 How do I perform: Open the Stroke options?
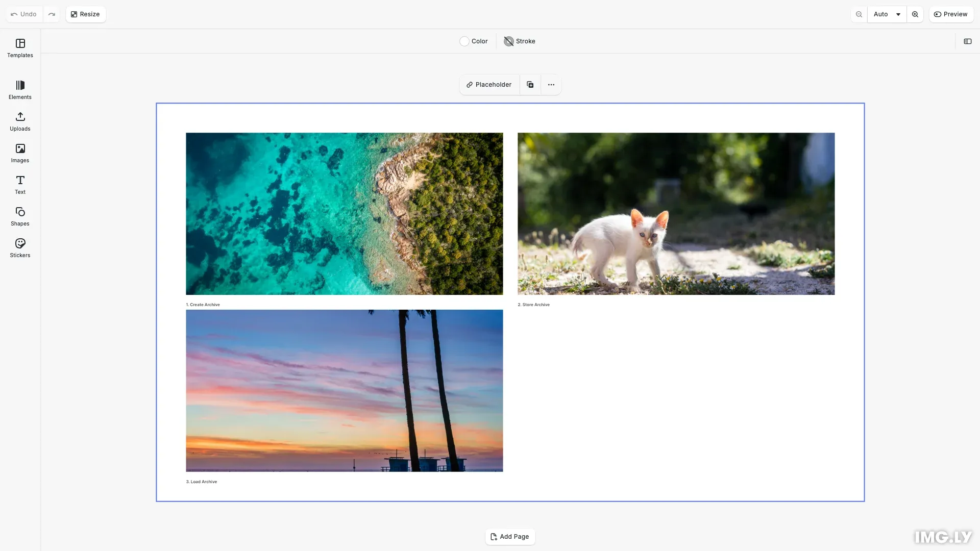point(520,41)
